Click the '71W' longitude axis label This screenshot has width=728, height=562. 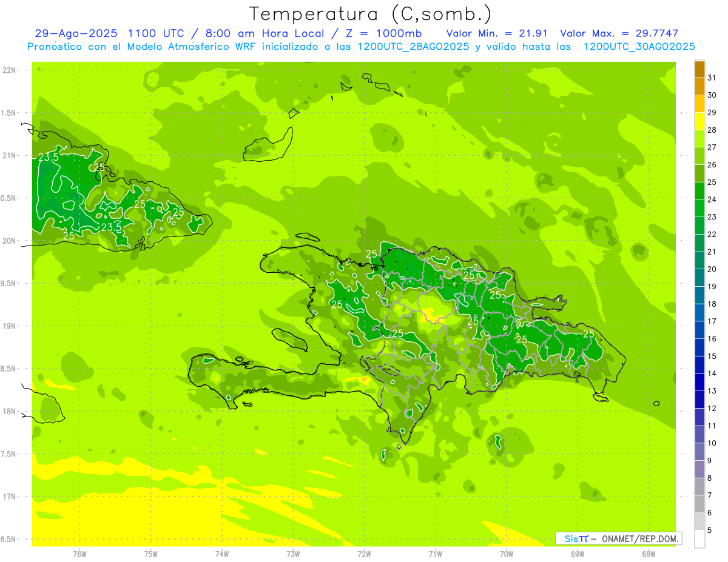coord(435,554)
